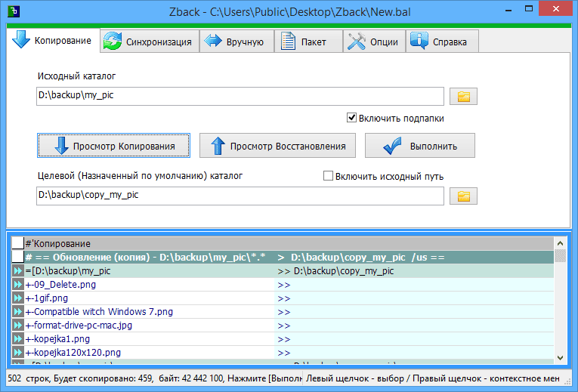578x392 pixels.
Task: Click the arrow icon beside 1gif.png
Action: click(17, 298)
